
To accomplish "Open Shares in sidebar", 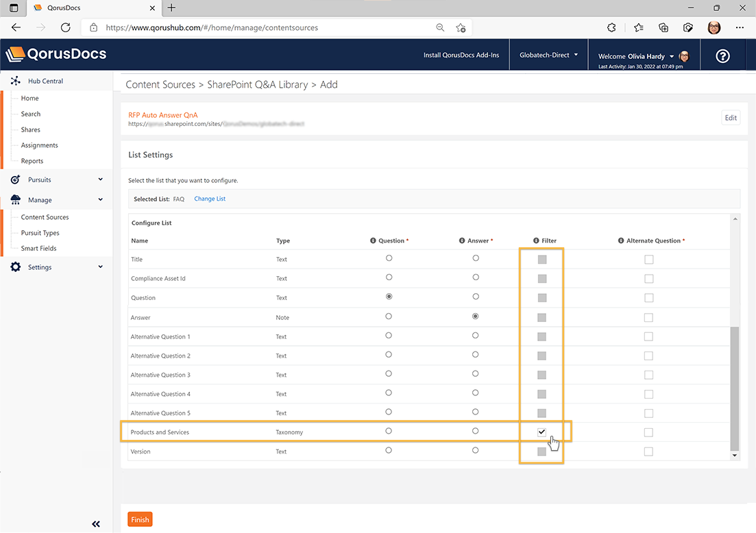I will click(x=30, y=129).
